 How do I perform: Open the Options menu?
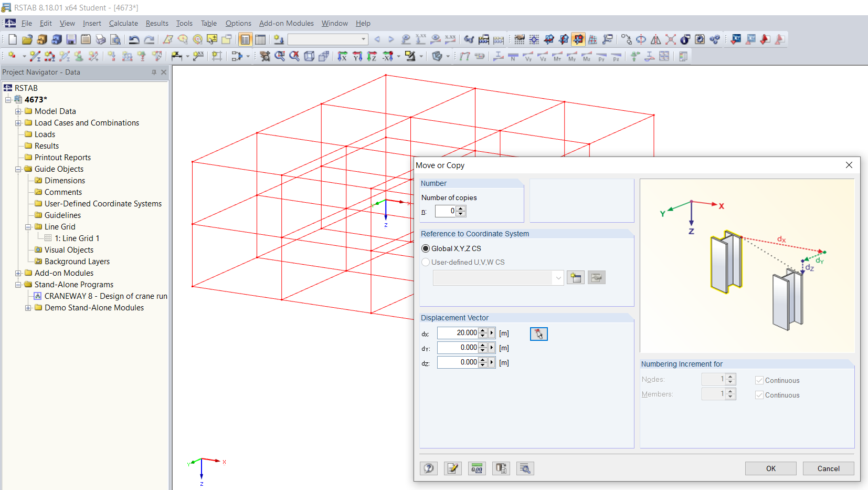pos(238,23)
